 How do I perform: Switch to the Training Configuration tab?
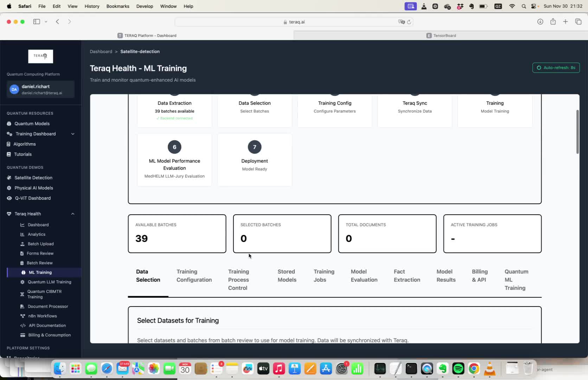(194, 275)
